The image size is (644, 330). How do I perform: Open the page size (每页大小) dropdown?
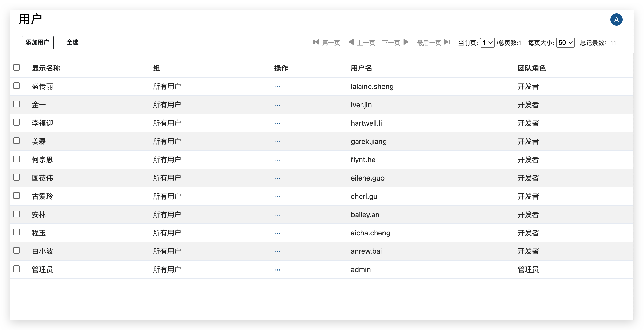(565, 43)
